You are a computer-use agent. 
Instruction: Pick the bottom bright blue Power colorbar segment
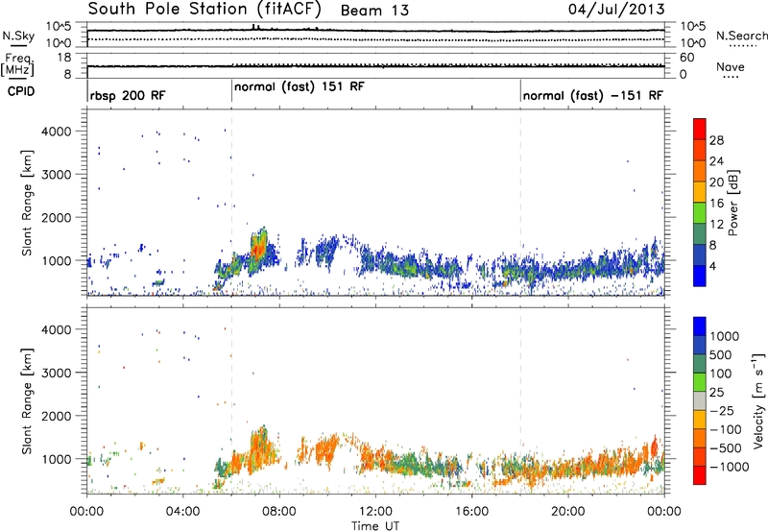pos(700,276)
